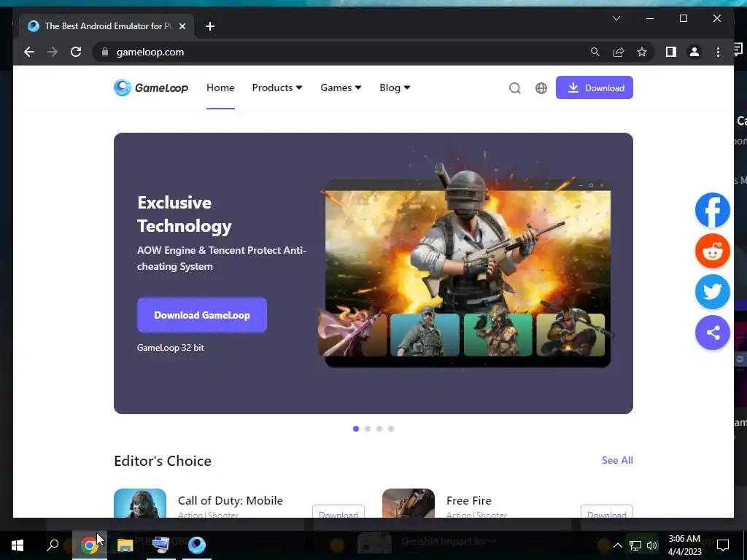Share the page on Facebook

[712, 210]
